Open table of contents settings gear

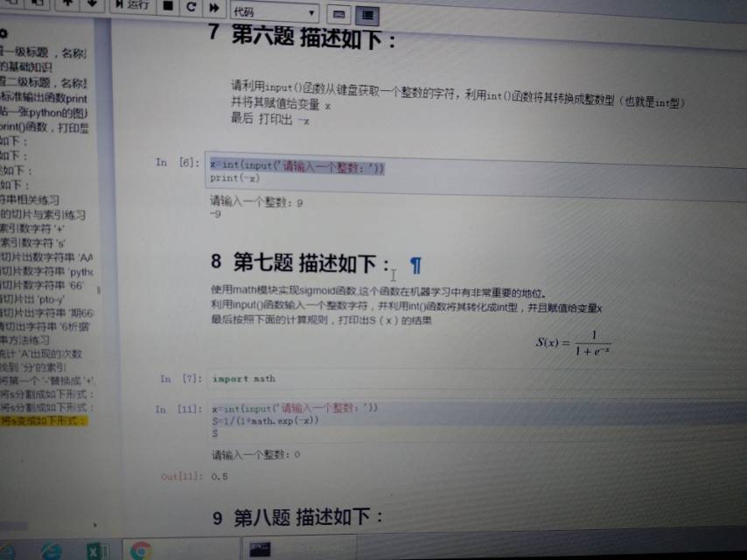(x=3, y=33)
